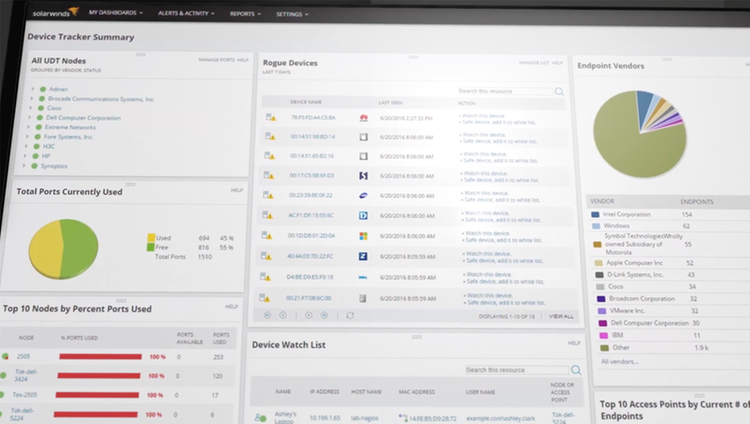Click Help in Total Ports Currently Used
The height and width of the screenshot is (424, 750).
coord(237,190)
